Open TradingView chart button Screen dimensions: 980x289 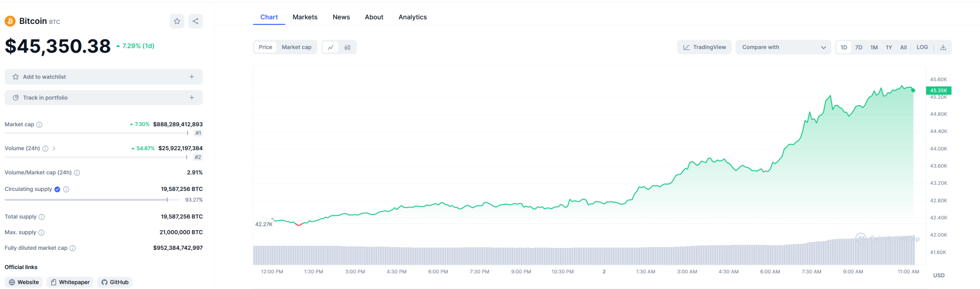coord(704,47)
